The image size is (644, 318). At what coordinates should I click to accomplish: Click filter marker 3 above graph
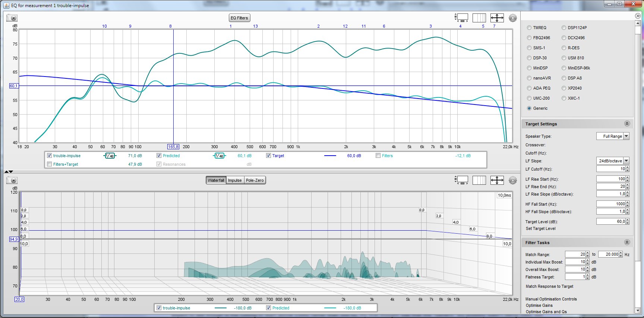(x=430, y=26)
